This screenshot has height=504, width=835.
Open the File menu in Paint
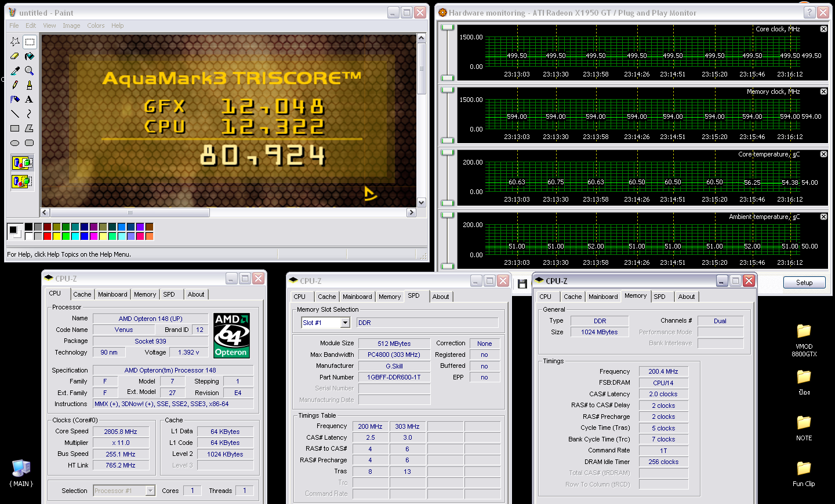click(x=14, y=25)
